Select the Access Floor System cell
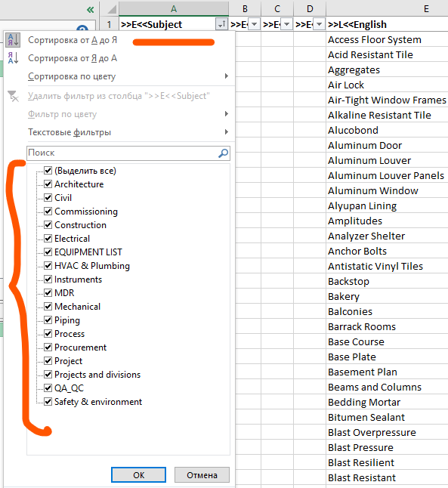This screenshot has height=488, width=448. [388, 39]
